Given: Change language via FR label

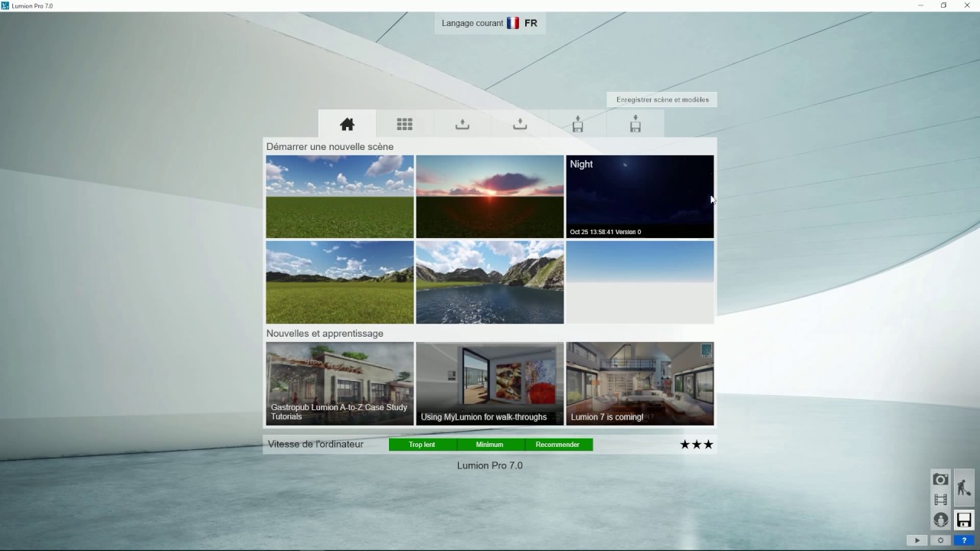Looking at the screenshot, I should click(x=531, y=23).
